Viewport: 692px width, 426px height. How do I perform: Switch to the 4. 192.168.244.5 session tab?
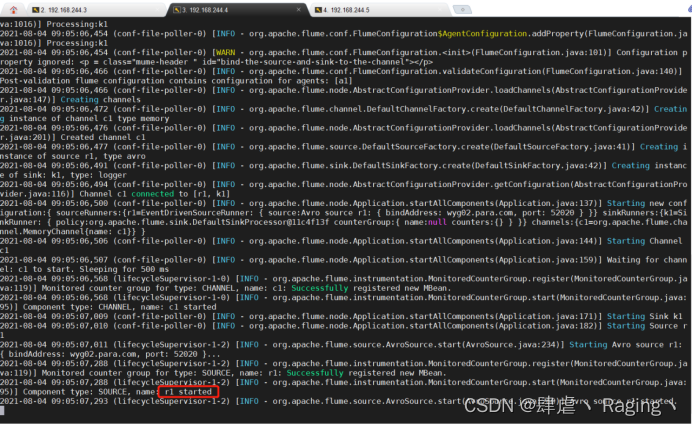coord(380,10)
